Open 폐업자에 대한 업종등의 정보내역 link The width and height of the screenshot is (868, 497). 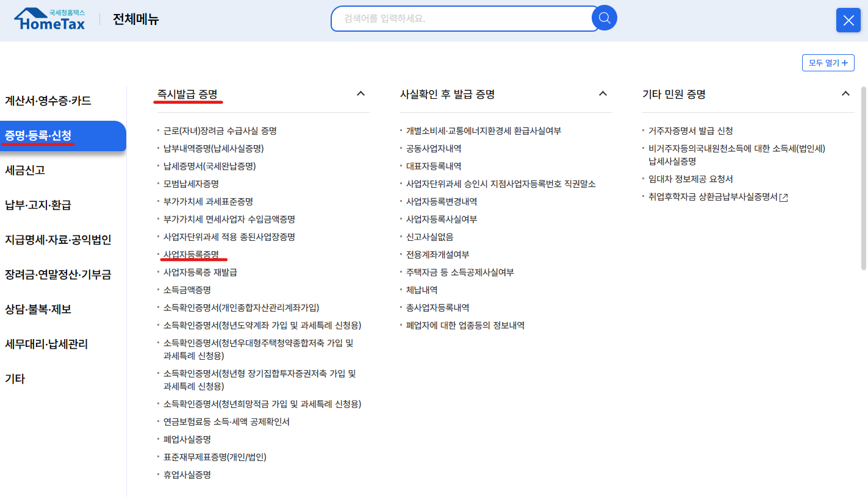pos(465,326)
